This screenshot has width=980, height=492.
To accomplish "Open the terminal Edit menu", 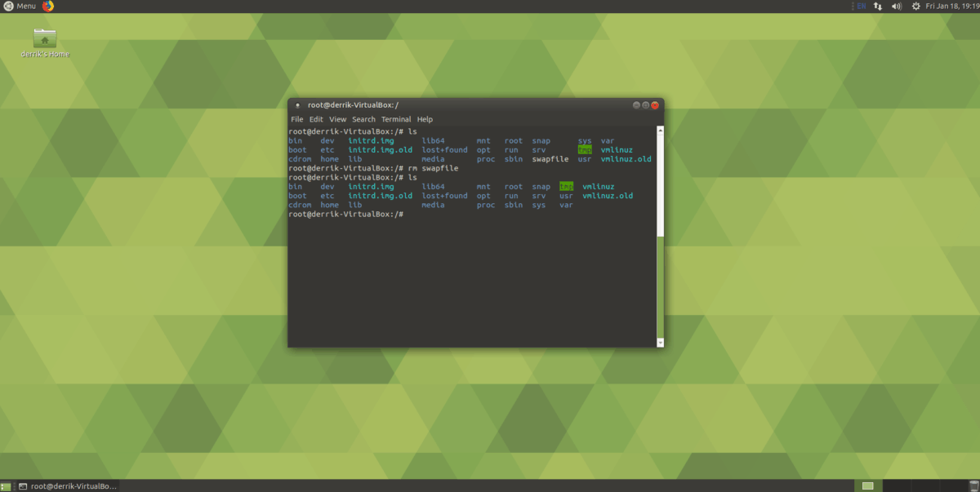I will (316, 119).
